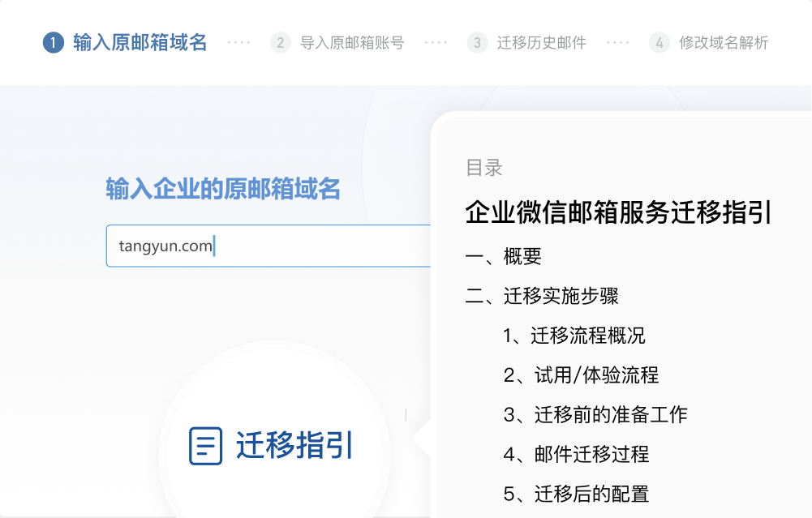812x518 pixels.
Task: Go to 3、迁移前的准备工作
Action: coord(595,415)
